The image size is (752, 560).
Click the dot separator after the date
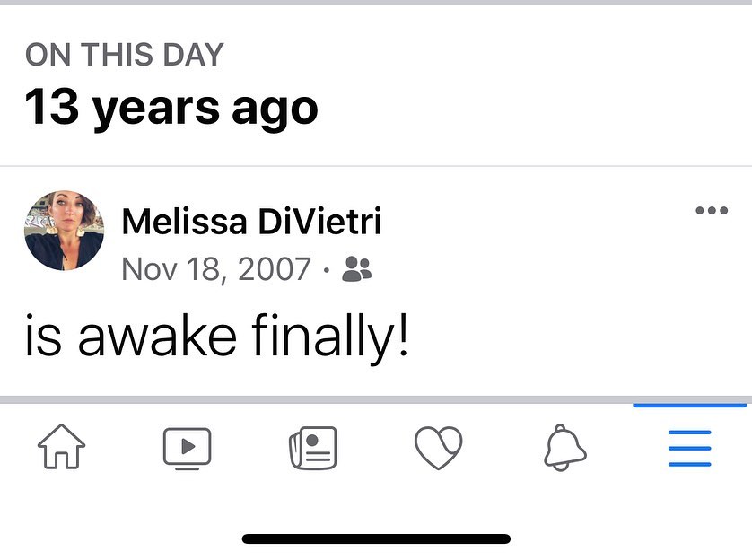click(327, 269)
